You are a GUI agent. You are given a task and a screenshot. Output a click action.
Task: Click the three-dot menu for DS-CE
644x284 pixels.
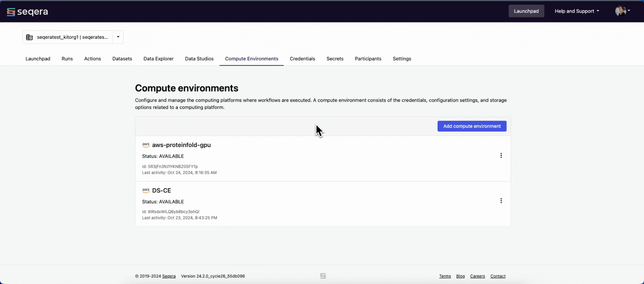click(501, 201)
